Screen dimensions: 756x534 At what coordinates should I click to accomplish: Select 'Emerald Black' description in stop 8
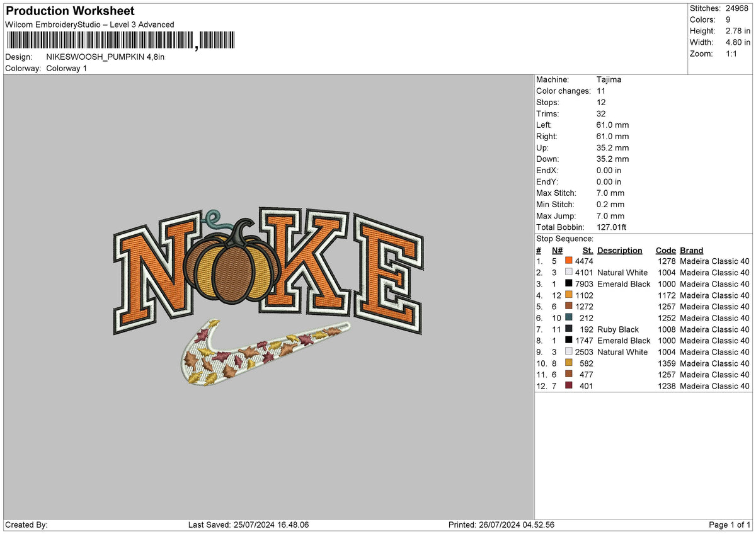tap(624, 341)
